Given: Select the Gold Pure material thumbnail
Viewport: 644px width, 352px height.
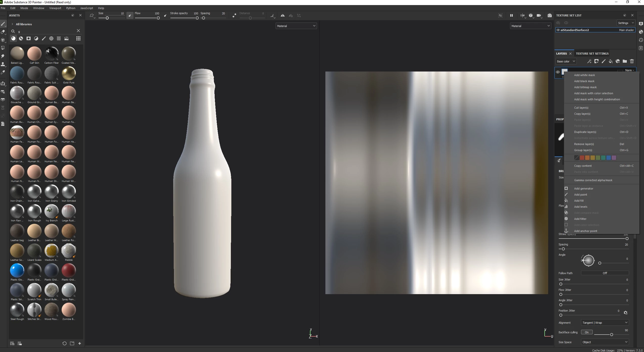Looking at the screenshot, I should [x=69, y=74].
